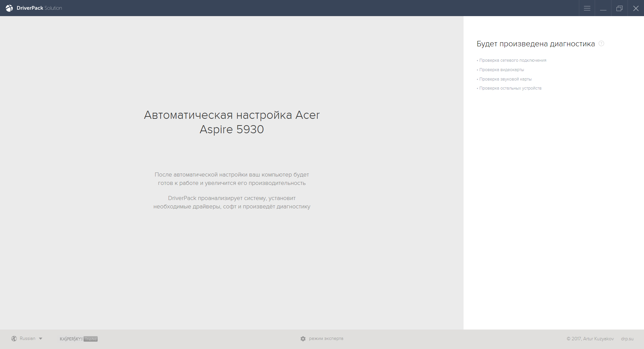The height and width of the screenshot is (349, 644).
Task: Click the question mark help icon
Action: 601,44
